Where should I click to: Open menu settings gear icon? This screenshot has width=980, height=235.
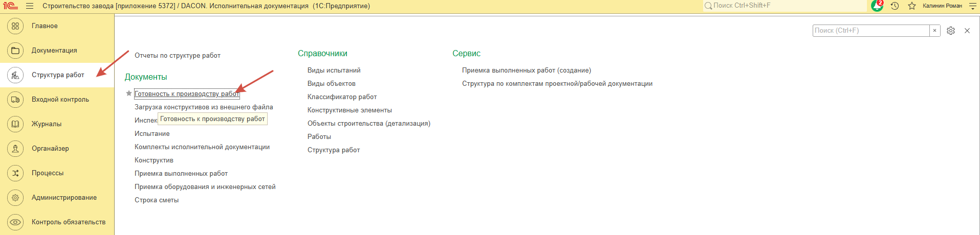pos(951,31)
